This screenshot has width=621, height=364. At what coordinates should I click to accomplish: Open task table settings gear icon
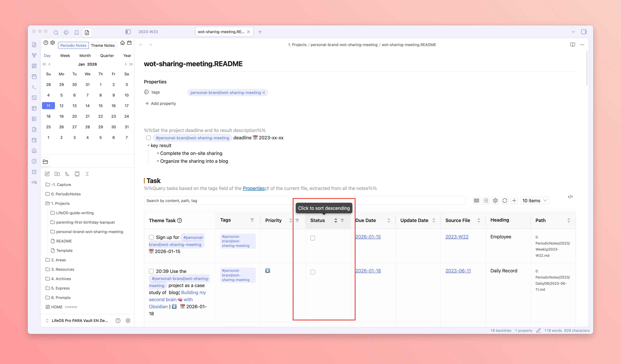[495, 201]
